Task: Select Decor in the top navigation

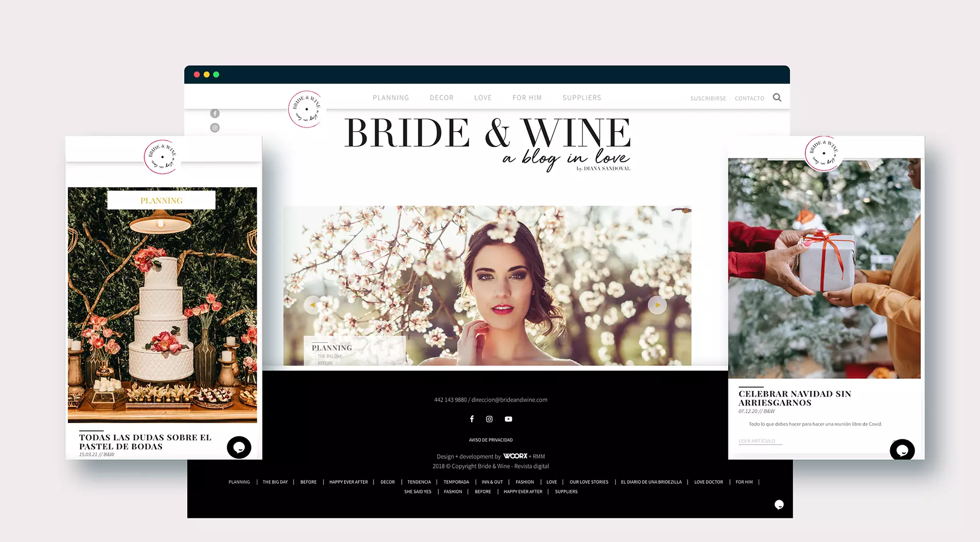Action: tap(442, 98)
